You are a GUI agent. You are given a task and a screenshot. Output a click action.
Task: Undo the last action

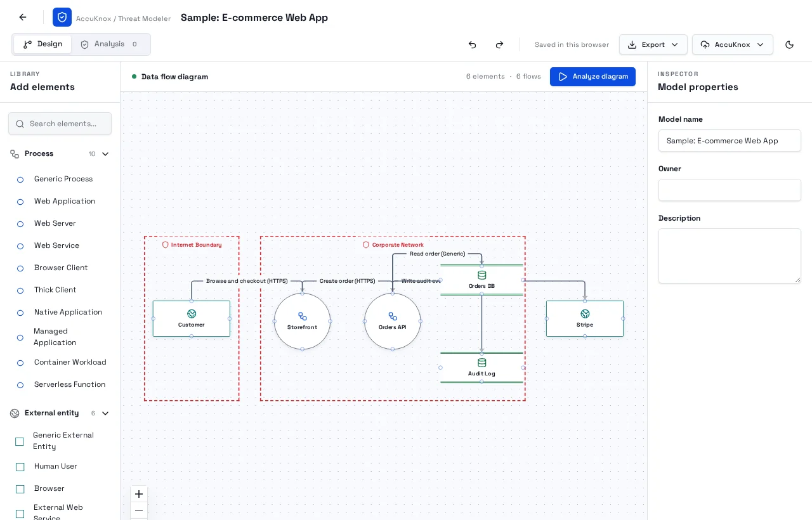(x=472, y=44)
